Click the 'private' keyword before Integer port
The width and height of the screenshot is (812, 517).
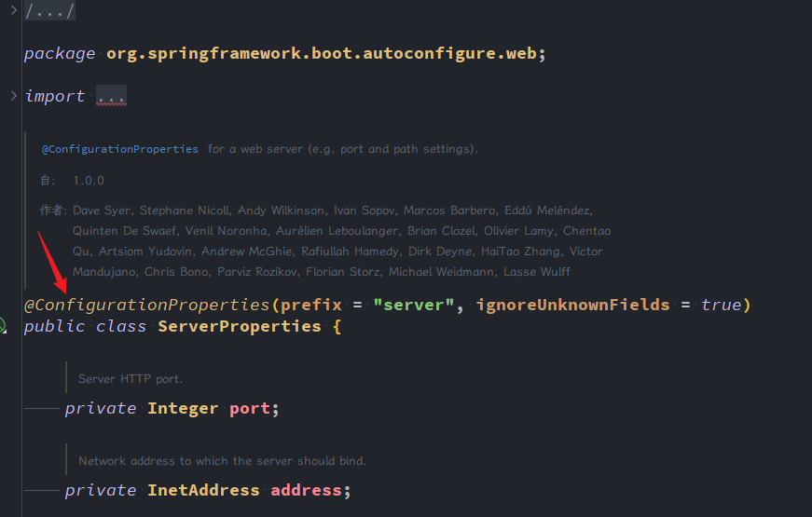pos(101,409)
